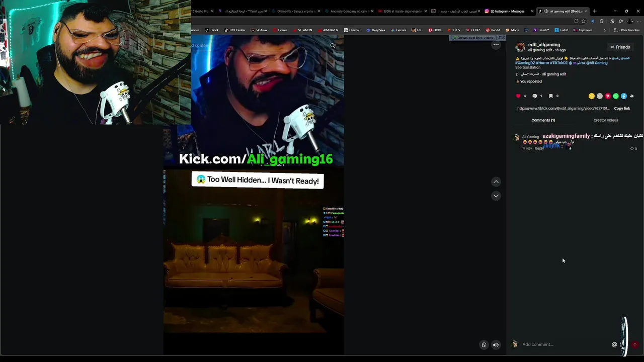Toggle video sound with speaker icon
Screen dimensions: 644x362
click(x=496, y=345)
